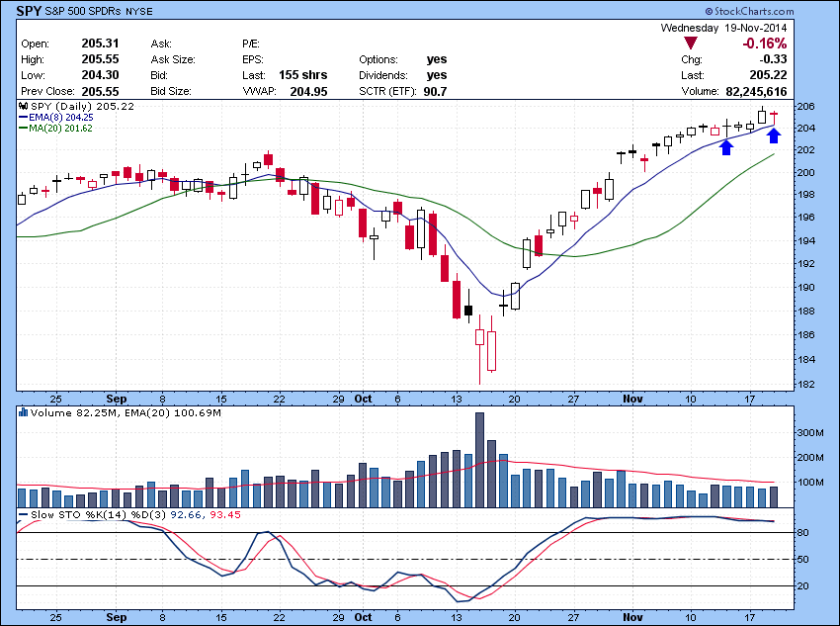Click the 'MA(20) 201.62' legend label
The height and width of the screenshot is (626, 840).
click(x=60, y=129)
